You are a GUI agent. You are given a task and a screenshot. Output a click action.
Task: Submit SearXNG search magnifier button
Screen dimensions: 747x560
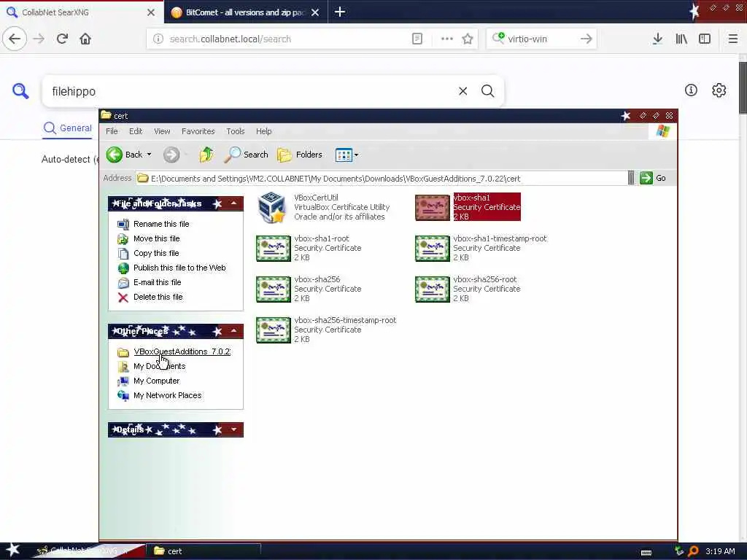487,91
